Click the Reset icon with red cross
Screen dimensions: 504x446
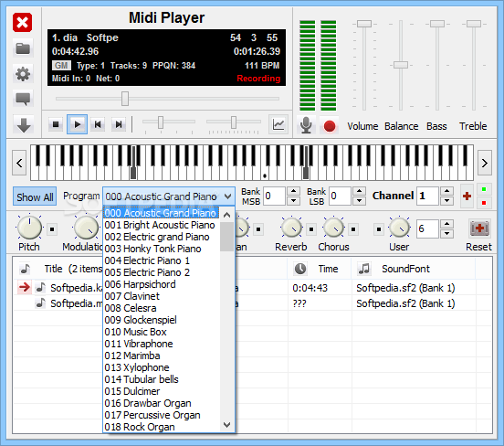479,228
